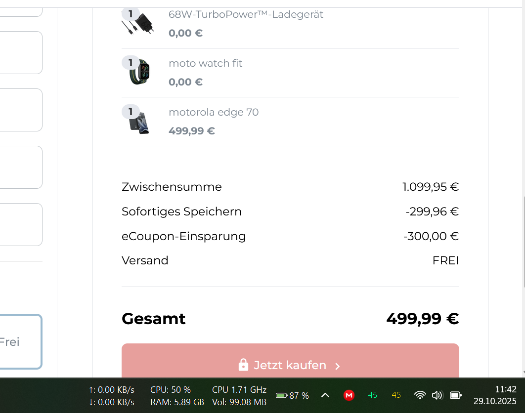
Task: Click the green 46 temperature indicator
Action: (x=372, y=395)
